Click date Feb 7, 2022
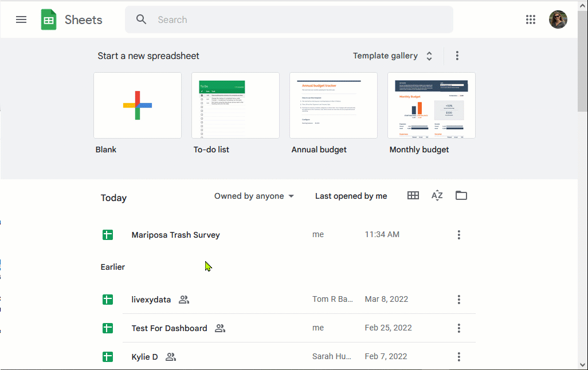 386,356
